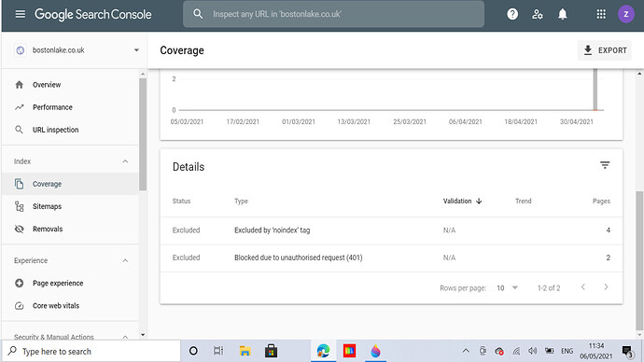
Task: Go to Overview in the sidebar
Action: click(x=70, y=85)
